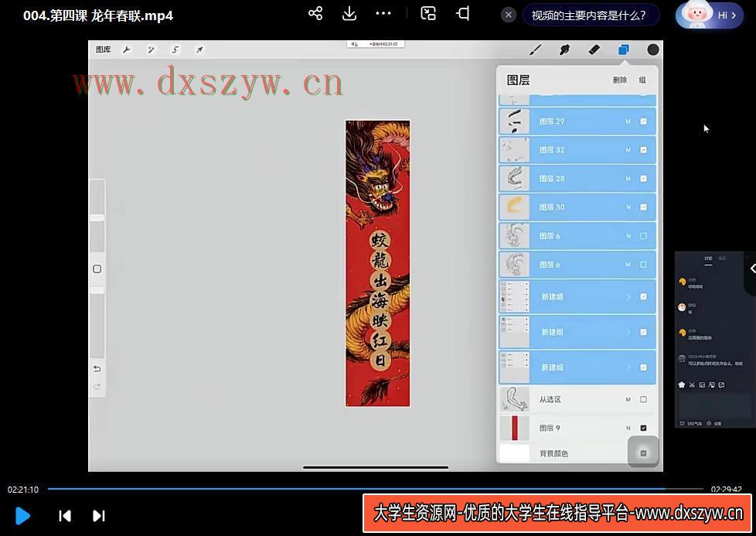Switch to the 讨论 chat tab
Screen dimensions: 756x536
[x=708, y=258]
